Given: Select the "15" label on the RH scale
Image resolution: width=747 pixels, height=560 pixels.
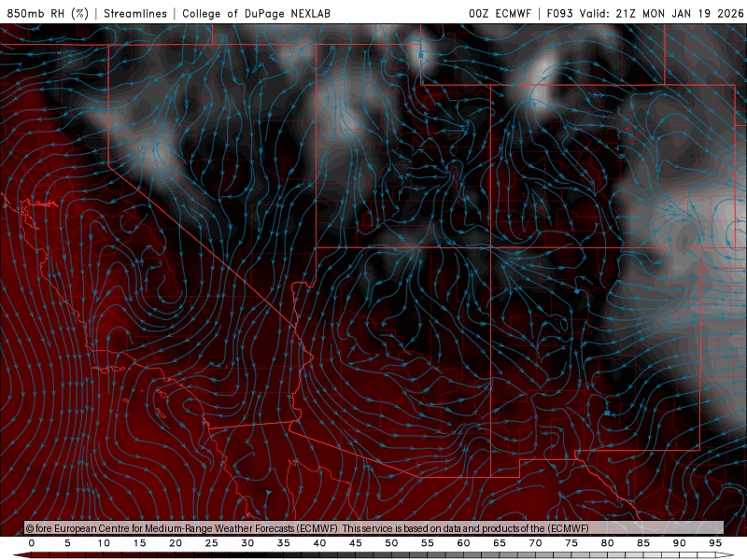Looking at the screenshot, I should 139,543.
